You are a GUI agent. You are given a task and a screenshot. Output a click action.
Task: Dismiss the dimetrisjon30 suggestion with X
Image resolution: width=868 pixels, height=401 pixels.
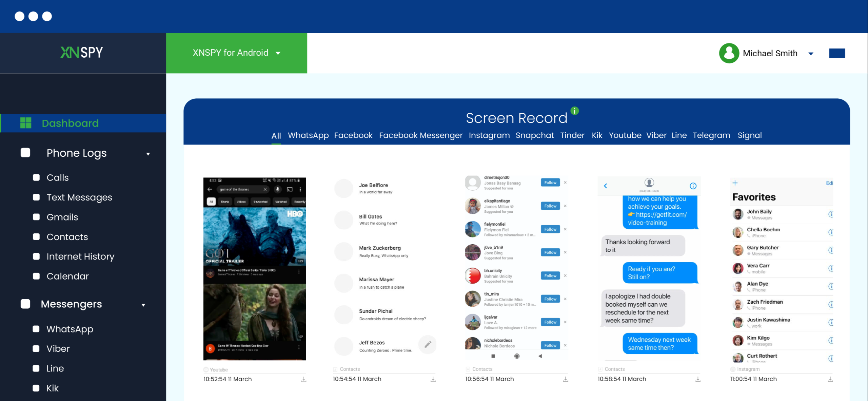tap(565, 183)
